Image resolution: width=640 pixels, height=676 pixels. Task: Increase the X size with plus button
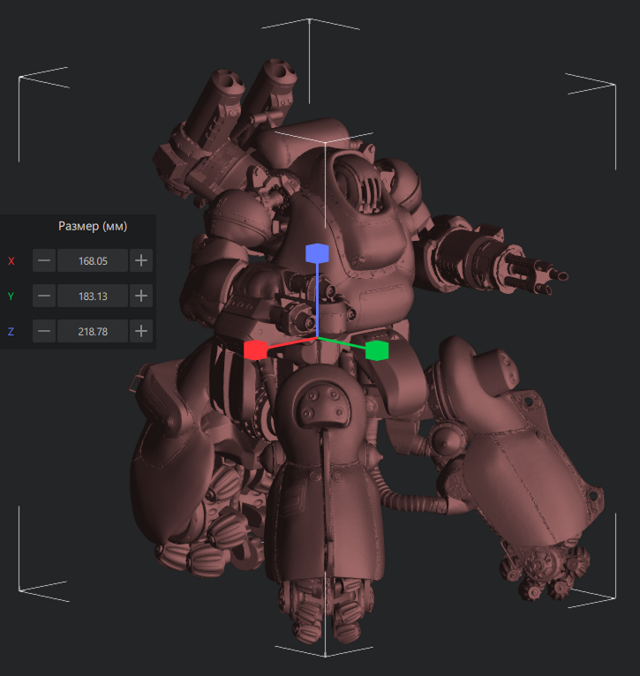[x=142, y=261]
